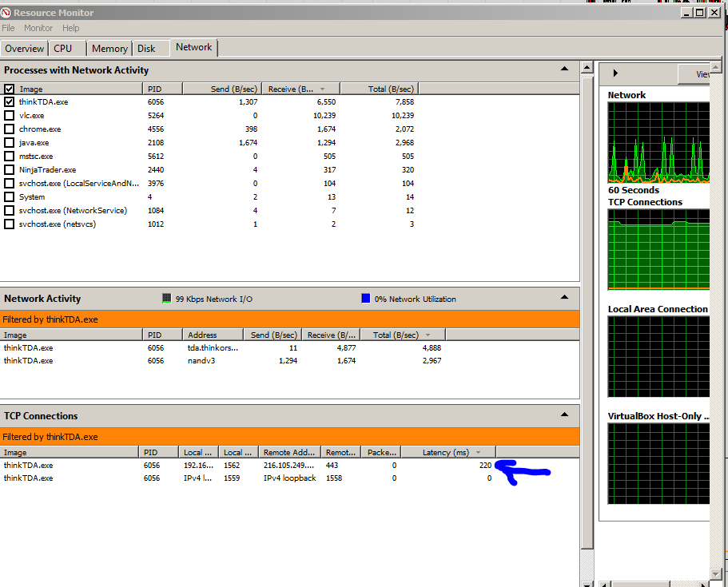Check the mstsc.exe process checkbox
This screenshot has height=587, width=728.
[10, 156]
